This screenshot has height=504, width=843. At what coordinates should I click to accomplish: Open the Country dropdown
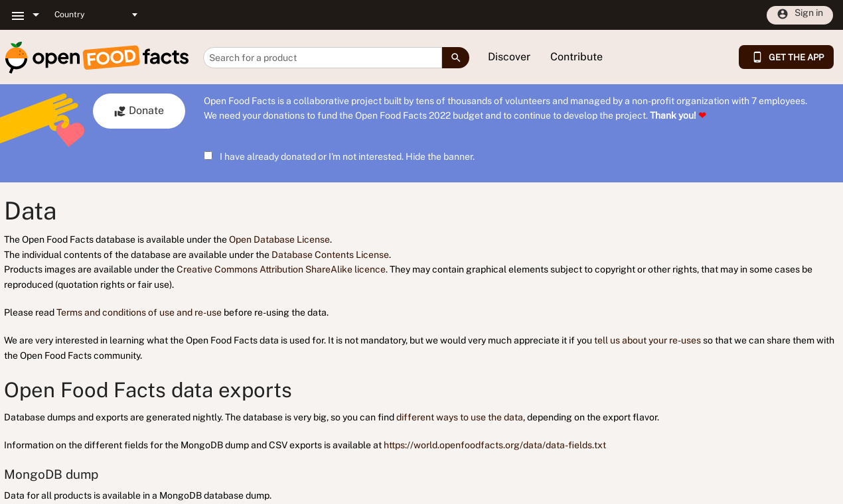click(x=96, y=14)
